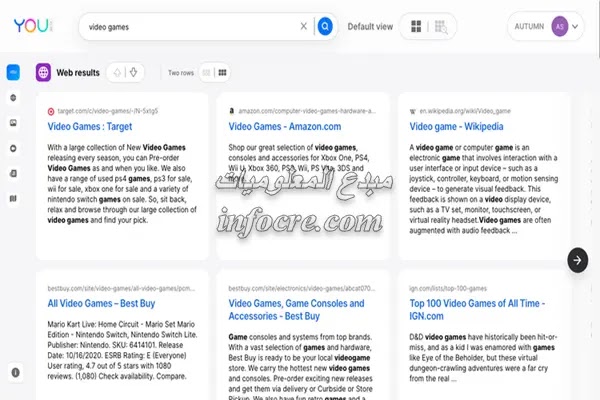Upvote the Web results section

[117, 72]
